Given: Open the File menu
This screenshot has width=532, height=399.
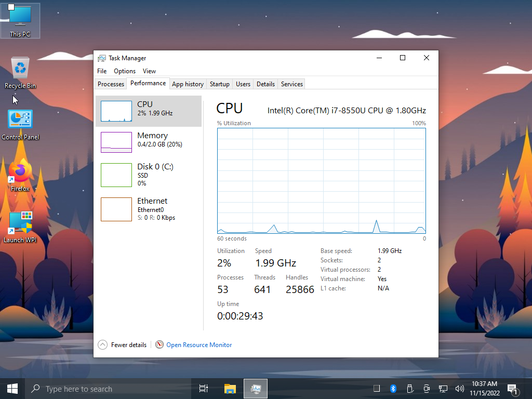Looking at the screenshot, I should pyautogui.click(x=102, y=71).
